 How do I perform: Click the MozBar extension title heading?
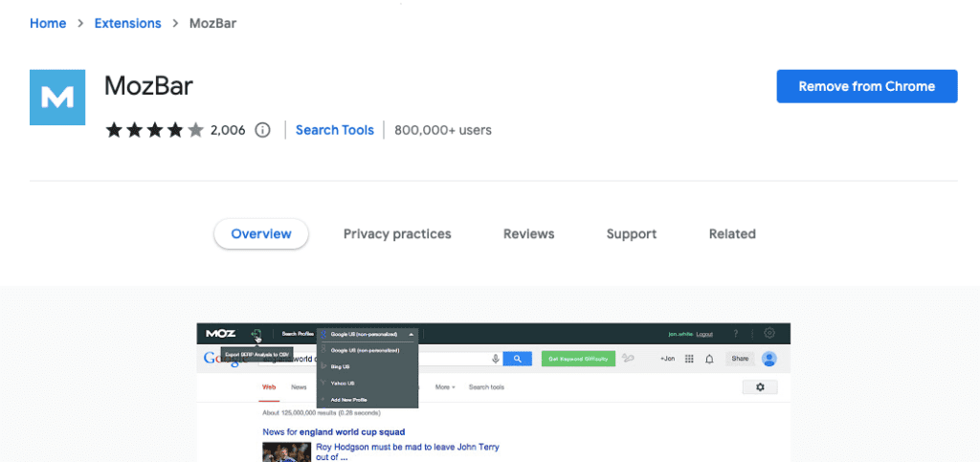(x=148, y=86)
